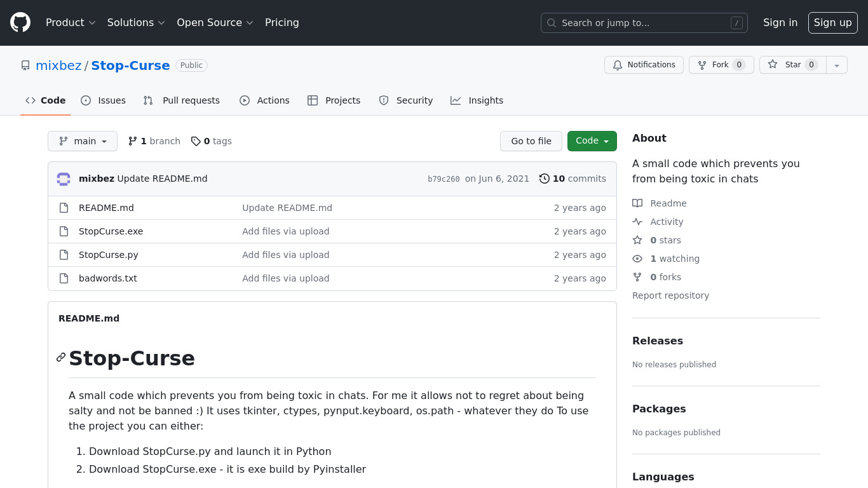
Task: Click the eye icon beside 1 watching
Action: [x=637, y=259]
